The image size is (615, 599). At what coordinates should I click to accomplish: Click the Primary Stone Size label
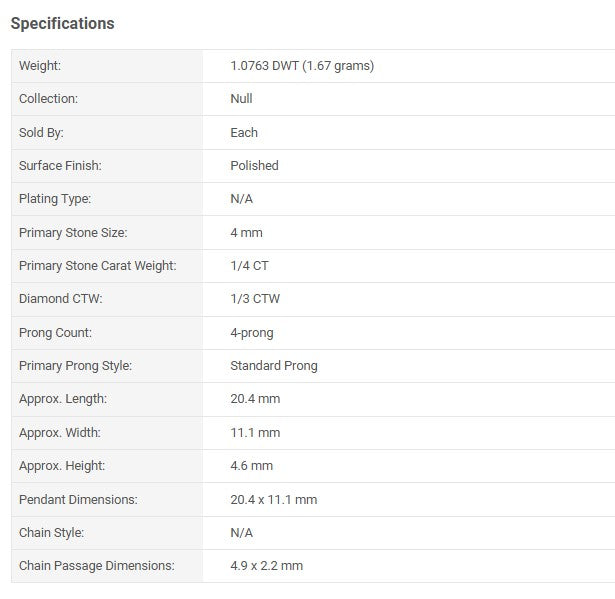pyautogui.click(x=73, y=233)
